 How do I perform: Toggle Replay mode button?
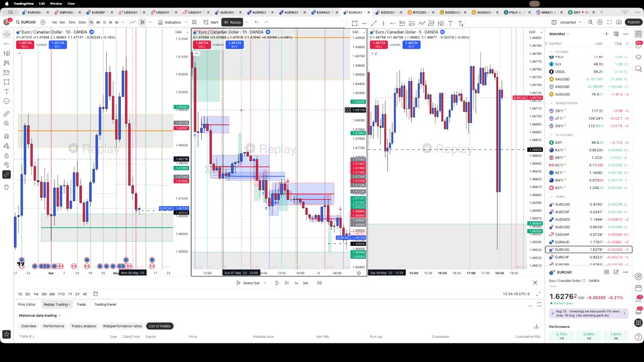click(233, 22)
